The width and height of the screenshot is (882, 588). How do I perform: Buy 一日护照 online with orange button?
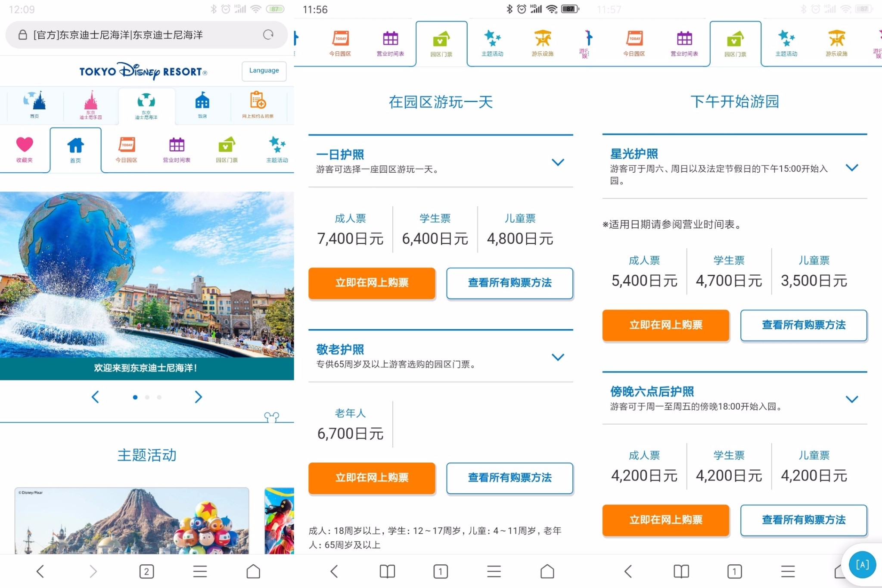tap(372, 283)
